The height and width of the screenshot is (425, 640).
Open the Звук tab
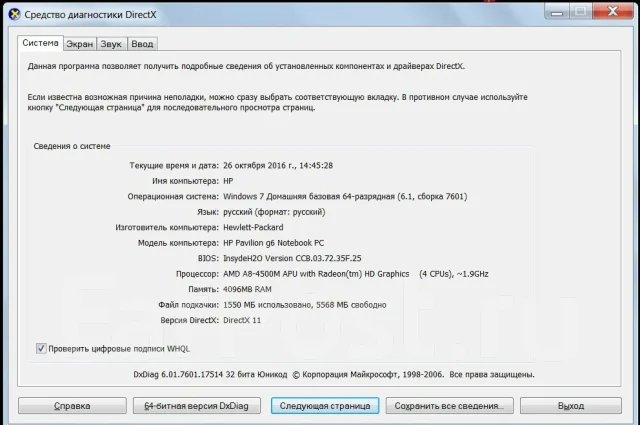111,44
